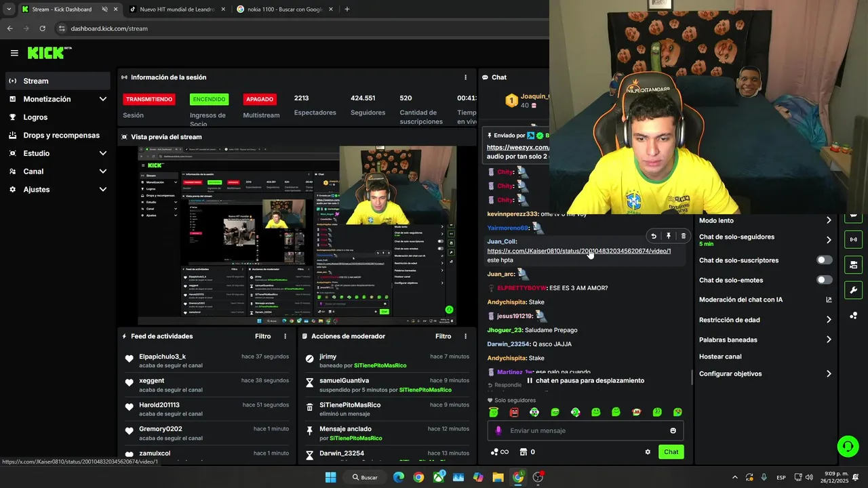Click the three-dots cluster icon in right sidebar
Viewport: 868px width, 488px height.
coord(853,315)
